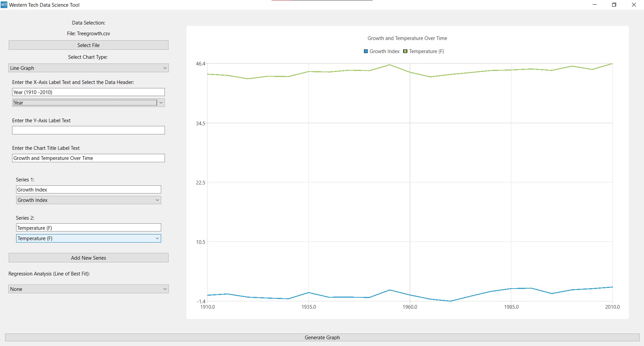Click the Chart Title text field
The image size is (644, 346).
pos(88,158)
